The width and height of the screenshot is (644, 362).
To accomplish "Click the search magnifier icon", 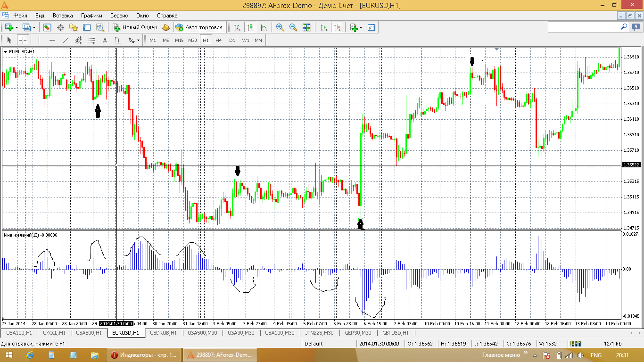I will click(624, 27).
